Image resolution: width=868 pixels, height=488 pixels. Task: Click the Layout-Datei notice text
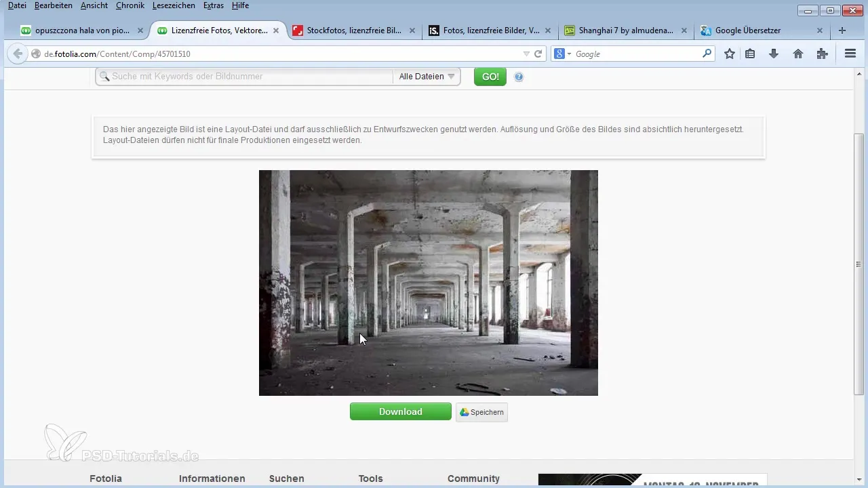pyautogui.click(x=423, y=134)
